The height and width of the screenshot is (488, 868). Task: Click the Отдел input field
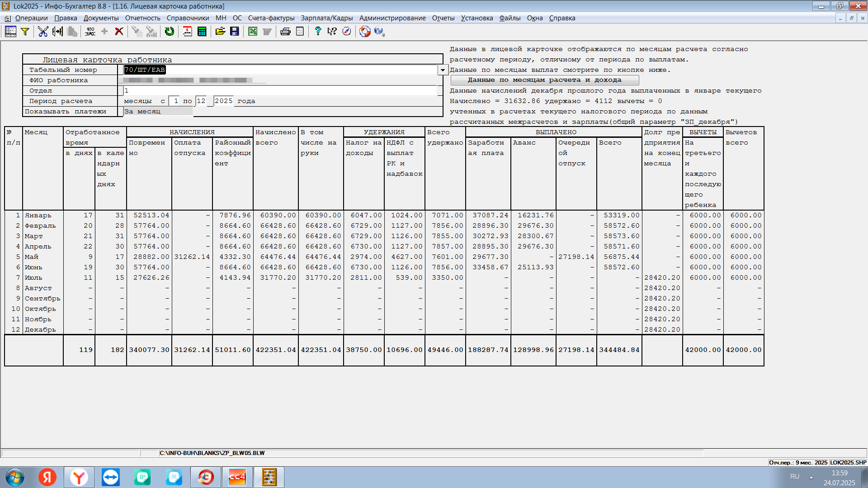click(x=280, y=90)
